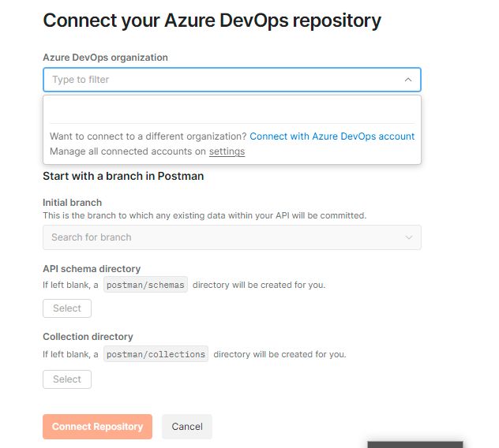The image size is (499, 448).
Task: Click the Azure DevOps organization filter field
Action: pos(231,80)
